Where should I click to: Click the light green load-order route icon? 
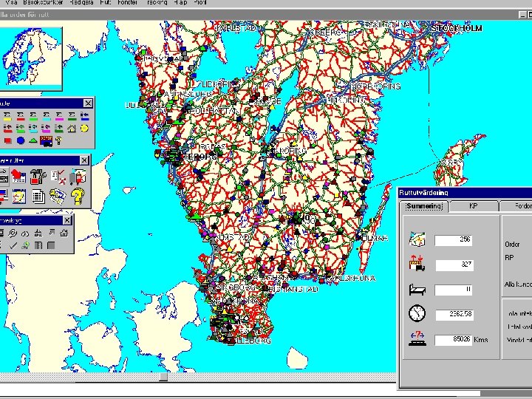21,129
